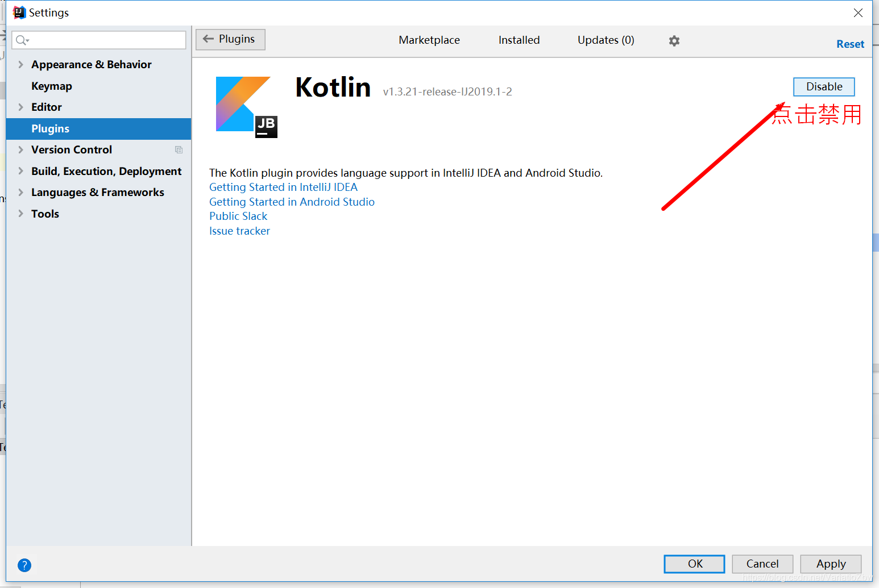Confirm with the OK button
The width and height of the screenshot is (879, 588).
tap(694, 564)
